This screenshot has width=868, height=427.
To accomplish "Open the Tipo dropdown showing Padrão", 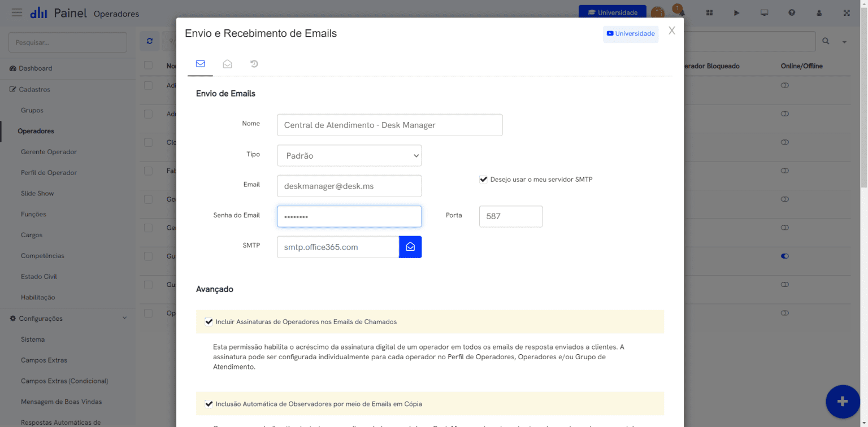I will tap(349, 155).
